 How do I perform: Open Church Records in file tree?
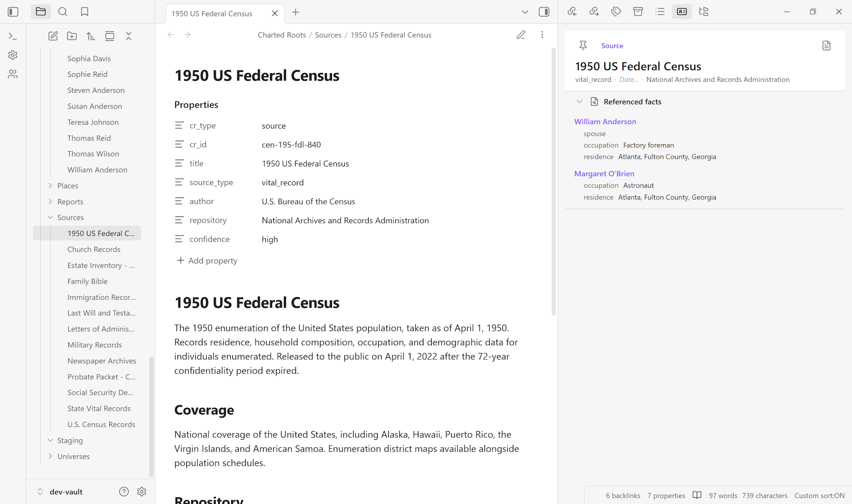pyautogui.click(x=94, y=249)
